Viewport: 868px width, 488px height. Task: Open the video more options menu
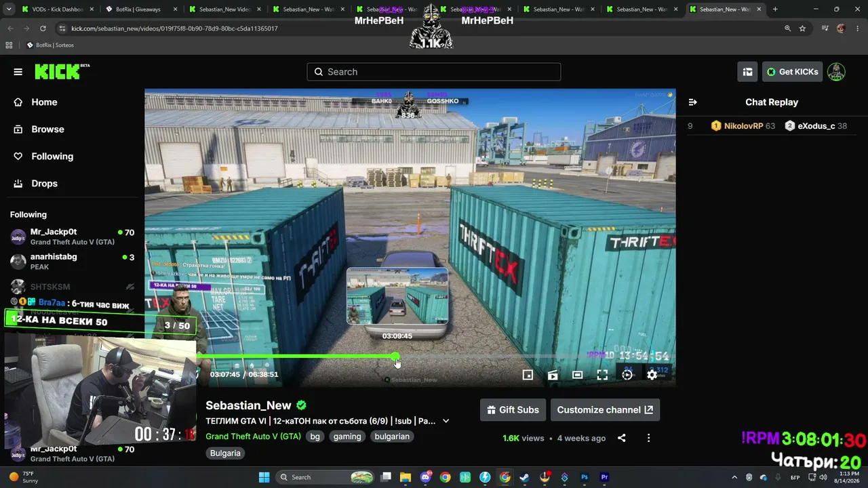(x=648, y=438)
